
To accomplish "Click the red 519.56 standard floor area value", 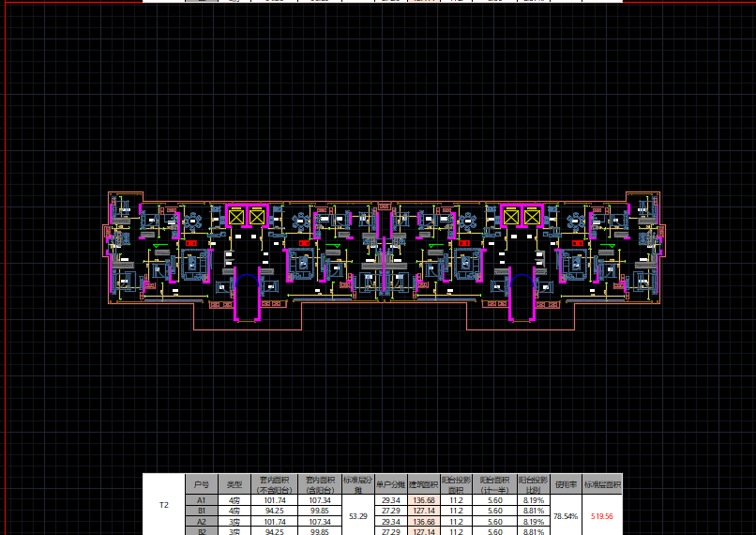I will click(602, 515).
